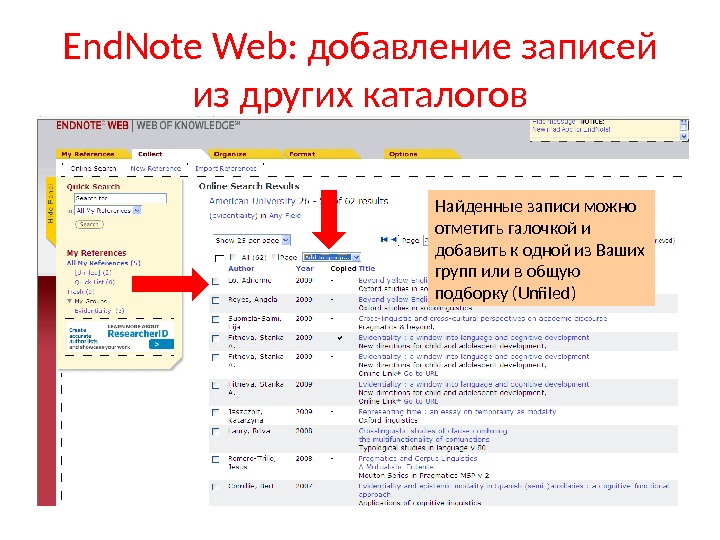Check the box for Romero-Trillo record
This screenshot has width=720, height=540.
click(216, 459)
